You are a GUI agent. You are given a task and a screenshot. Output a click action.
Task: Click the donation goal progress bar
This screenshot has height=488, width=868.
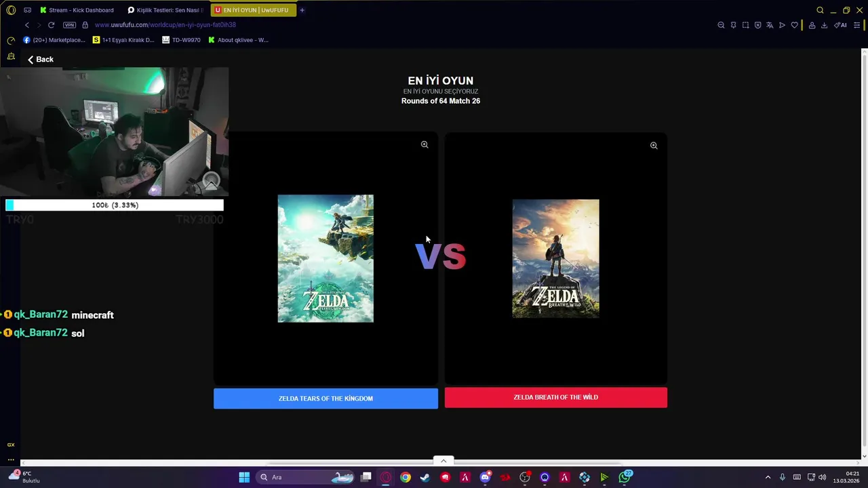point(115,205)
